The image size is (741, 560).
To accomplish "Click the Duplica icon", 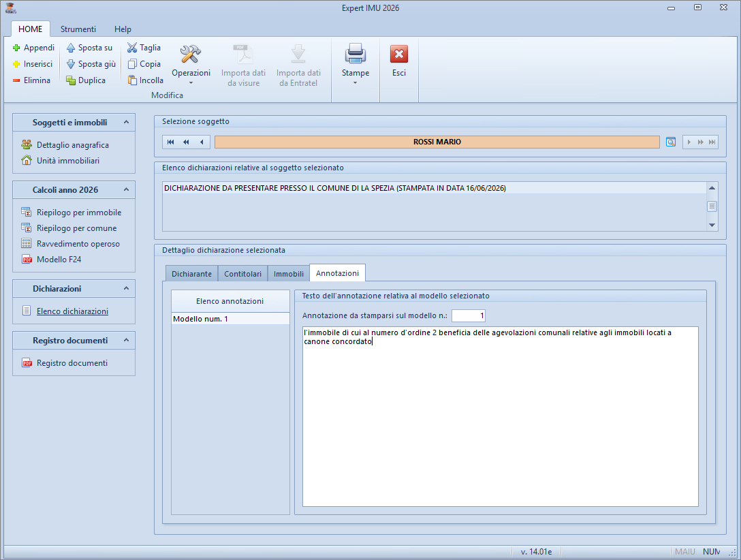I will pos(71,80).
